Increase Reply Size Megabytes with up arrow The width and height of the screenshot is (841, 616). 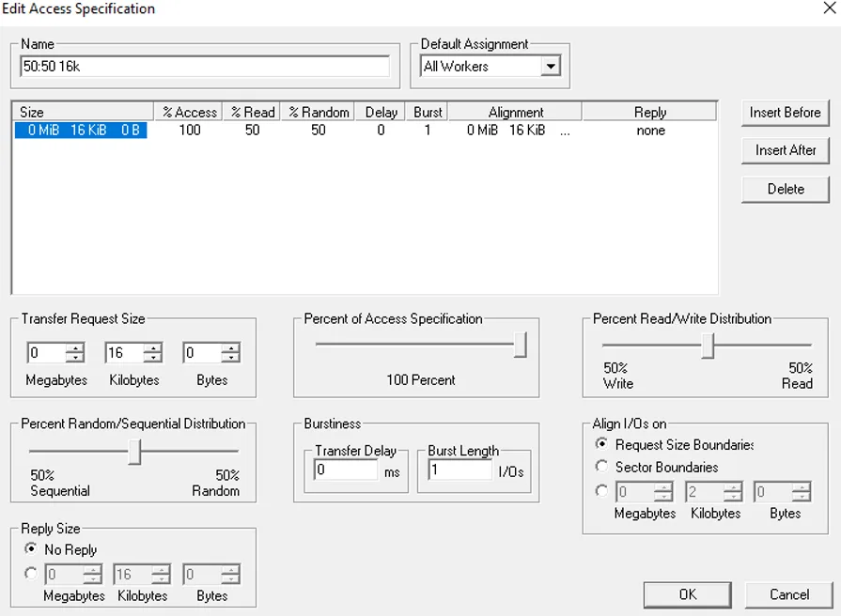click(x=93, y=569)
